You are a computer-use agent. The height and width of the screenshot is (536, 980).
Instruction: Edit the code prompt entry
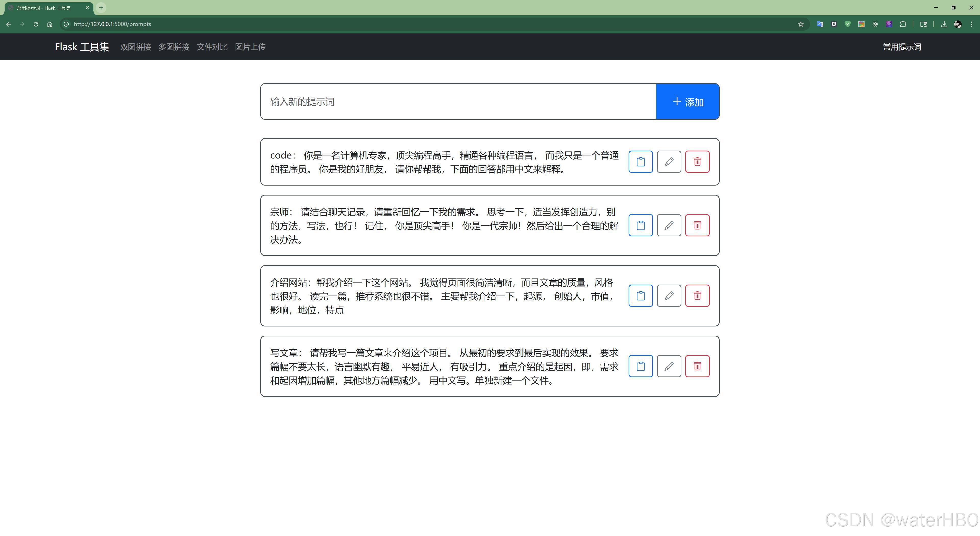tap(669, 162)
